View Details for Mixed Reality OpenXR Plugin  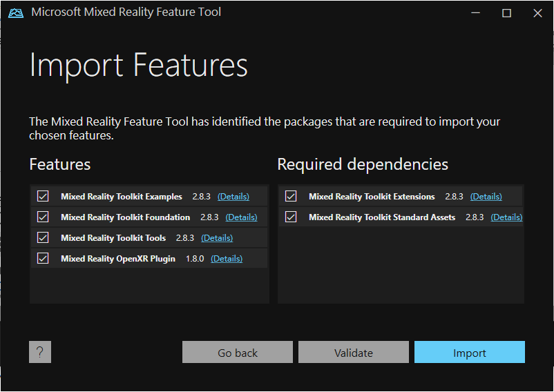(227, 259)
